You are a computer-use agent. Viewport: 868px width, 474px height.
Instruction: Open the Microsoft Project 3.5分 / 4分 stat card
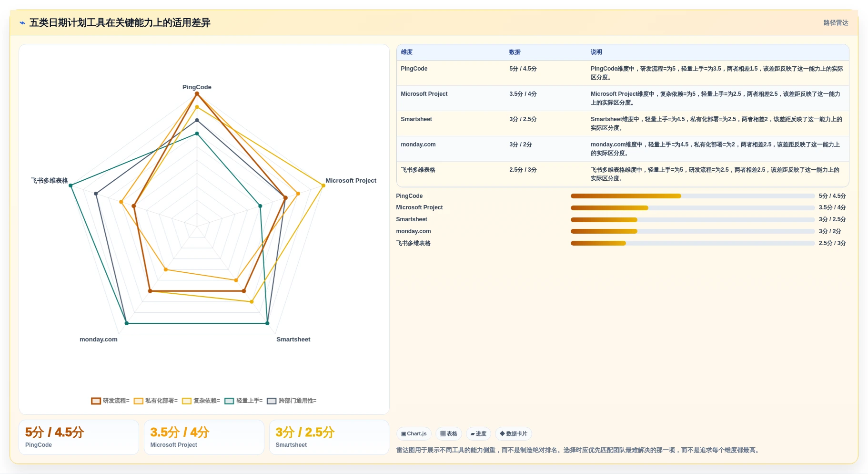(x=204, y=437)
